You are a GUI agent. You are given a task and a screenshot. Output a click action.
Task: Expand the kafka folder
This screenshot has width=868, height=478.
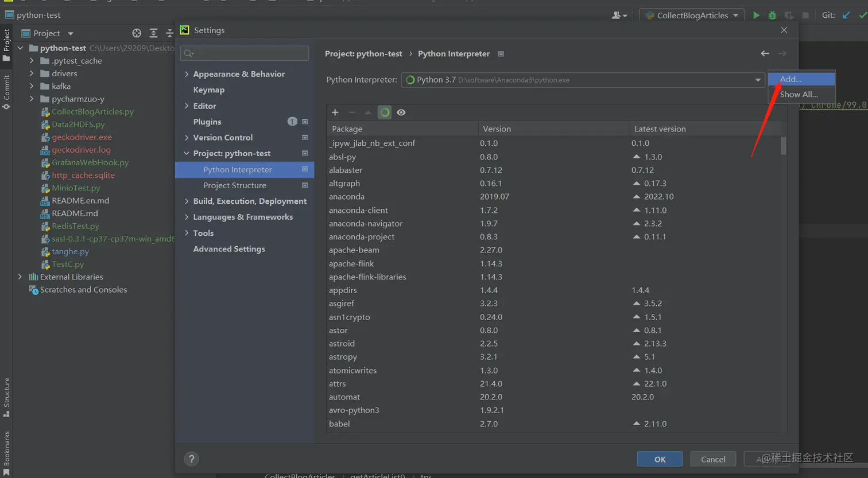32,86
